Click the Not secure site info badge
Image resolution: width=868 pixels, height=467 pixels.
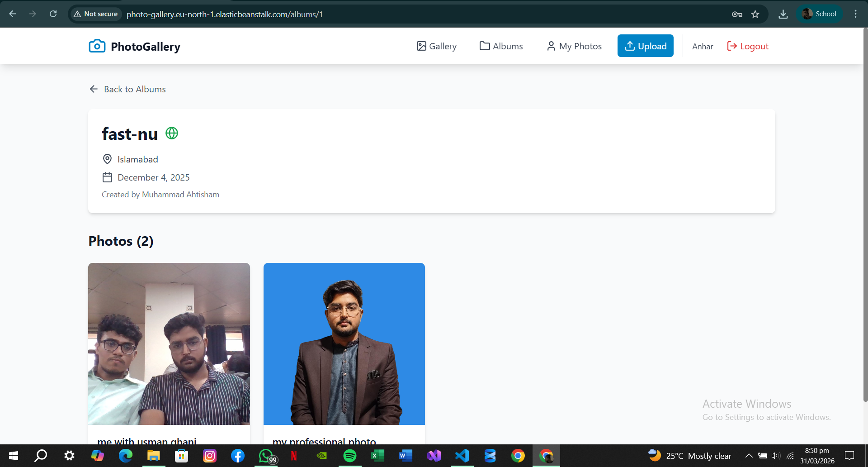[95, 14]
